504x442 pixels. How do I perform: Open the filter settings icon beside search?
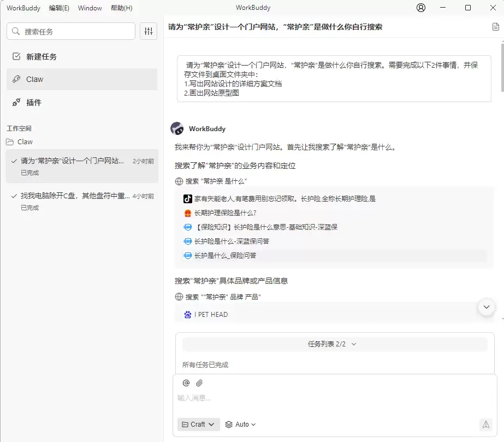(x=149, y=31)
